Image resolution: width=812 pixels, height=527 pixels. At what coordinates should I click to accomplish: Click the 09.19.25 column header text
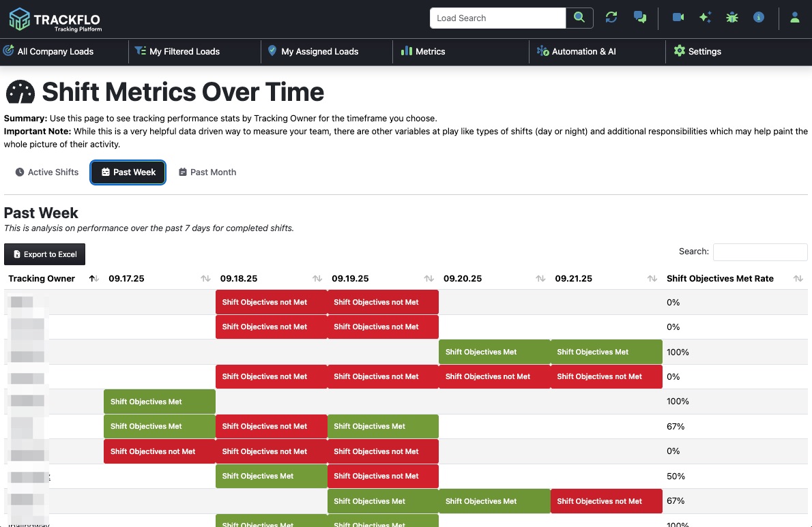[350, 279]
